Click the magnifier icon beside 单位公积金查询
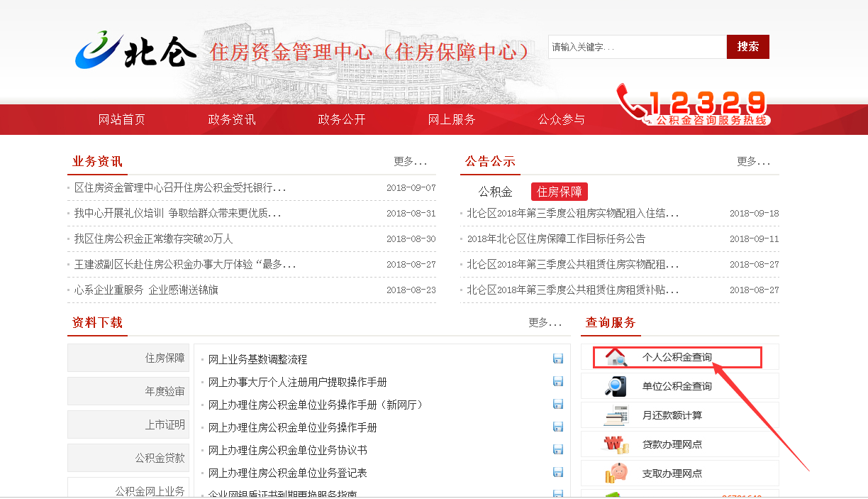This screenshot has width=868, height=499. [x=616, y=386]
